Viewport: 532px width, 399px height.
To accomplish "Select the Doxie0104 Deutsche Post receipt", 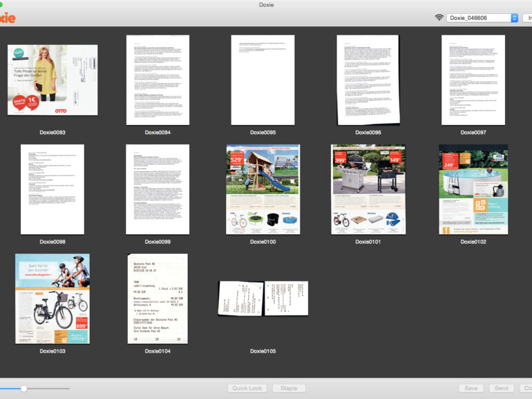I will (158, 298).
